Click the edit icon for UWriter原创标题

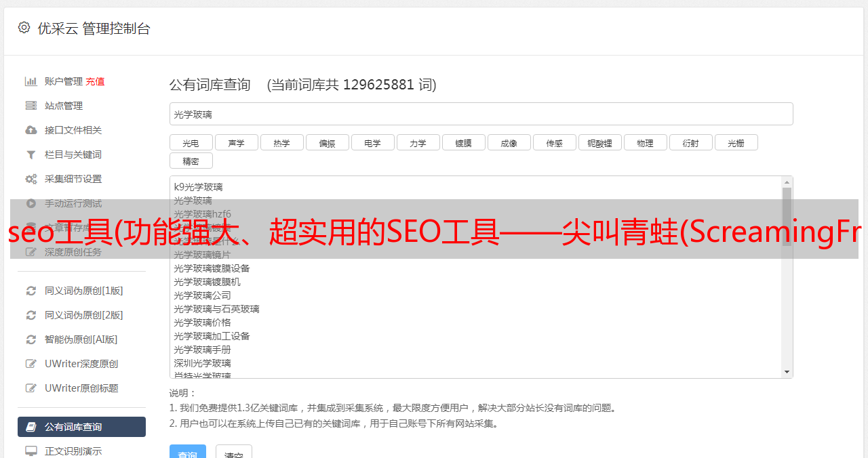[31, 388]
